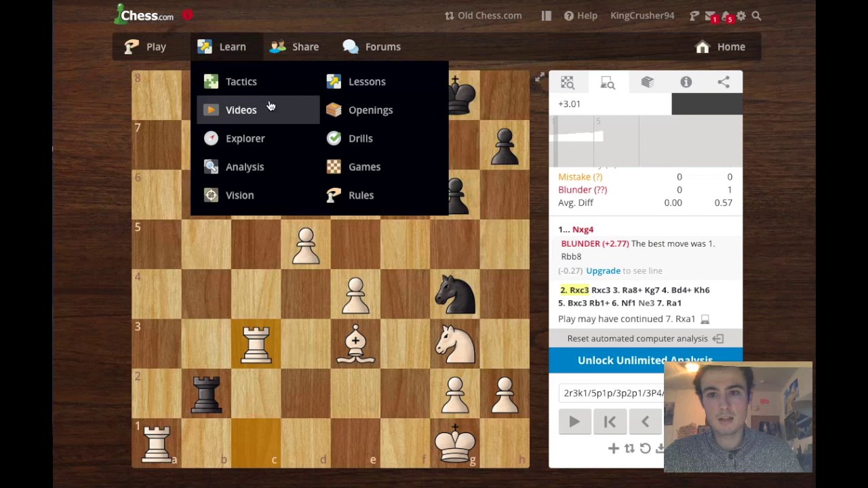Click the Chess.com logo
The height and width of the screenshot is (488, 868).
[144, 14]
